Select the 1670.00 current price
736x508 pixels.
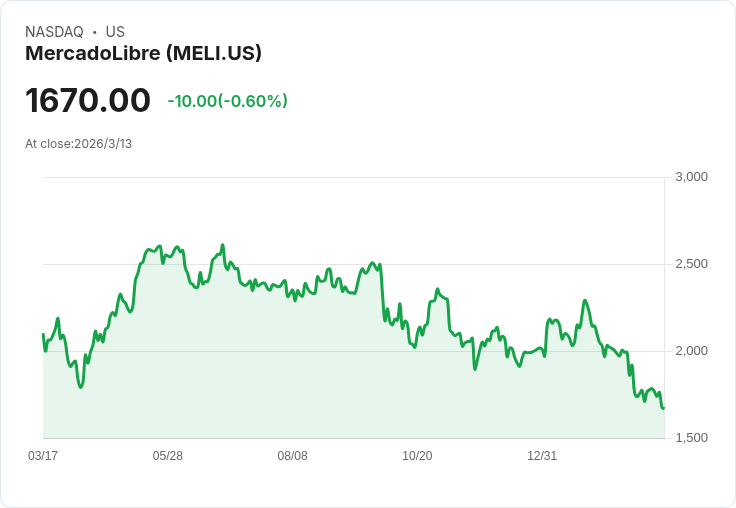88,100
